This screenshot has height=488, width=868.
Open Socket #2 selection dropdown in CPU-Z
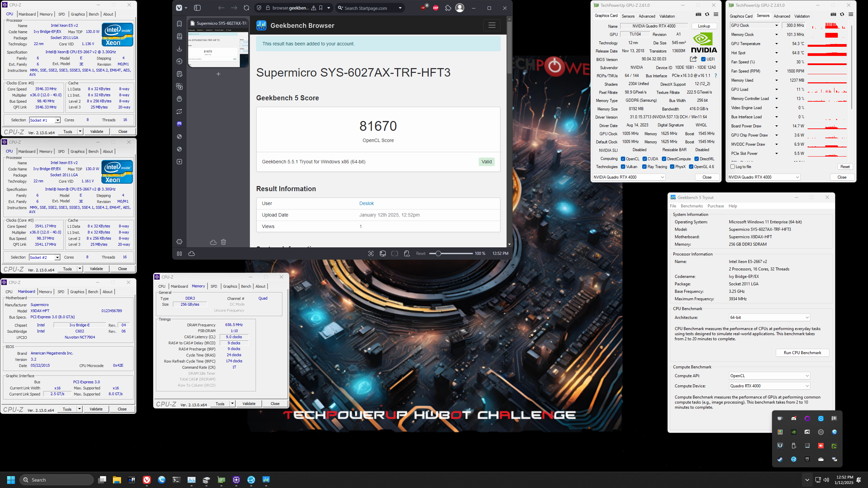coord(44,258)
